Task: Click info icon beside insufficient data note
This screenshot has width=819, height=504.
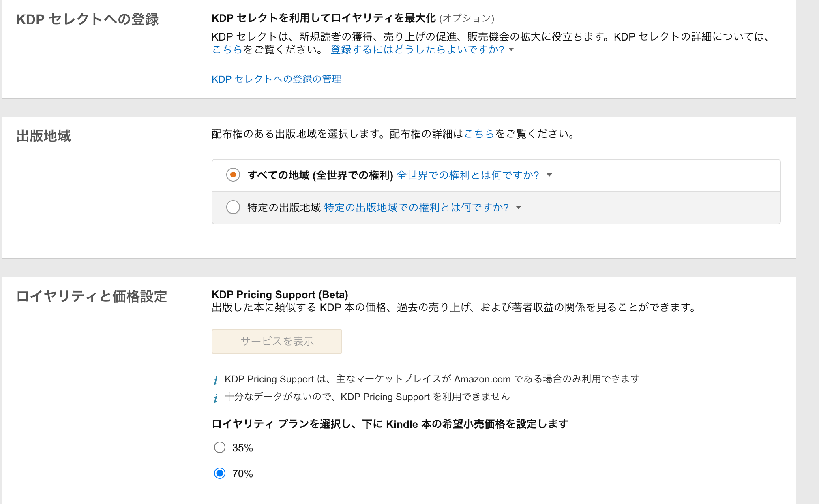Action: (216, 398)
